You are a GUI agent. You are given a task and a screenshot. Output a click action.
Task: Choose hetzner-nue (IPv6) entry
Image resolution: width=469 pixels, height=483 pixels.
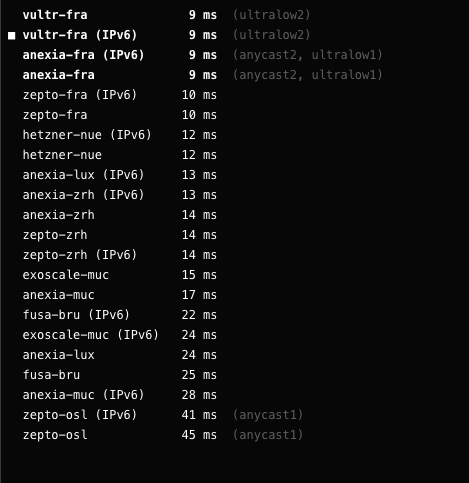click(120, 135)
